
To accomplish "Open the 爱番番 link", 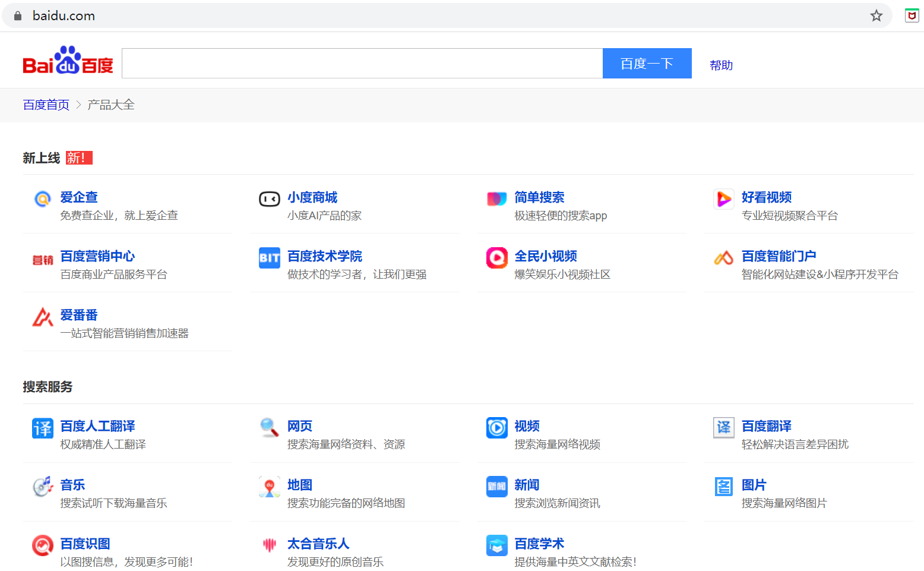I will [79, 315].
